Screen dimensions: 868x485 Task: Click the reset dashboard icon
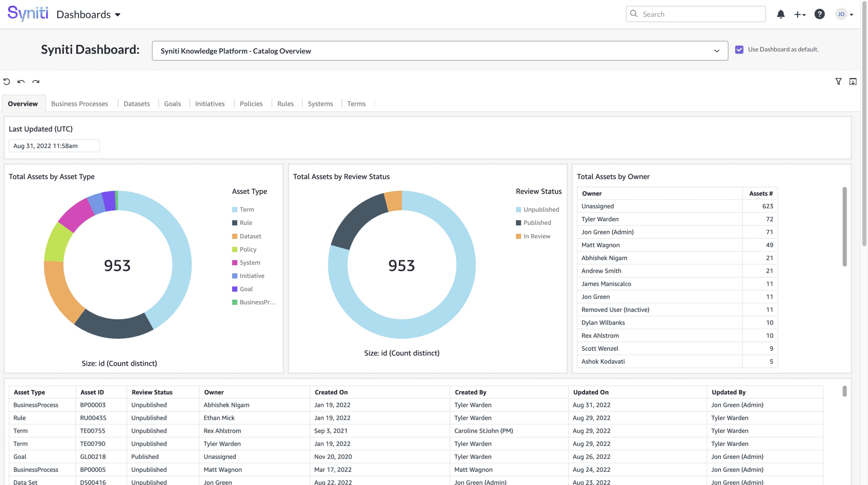[x=7, y=81]
